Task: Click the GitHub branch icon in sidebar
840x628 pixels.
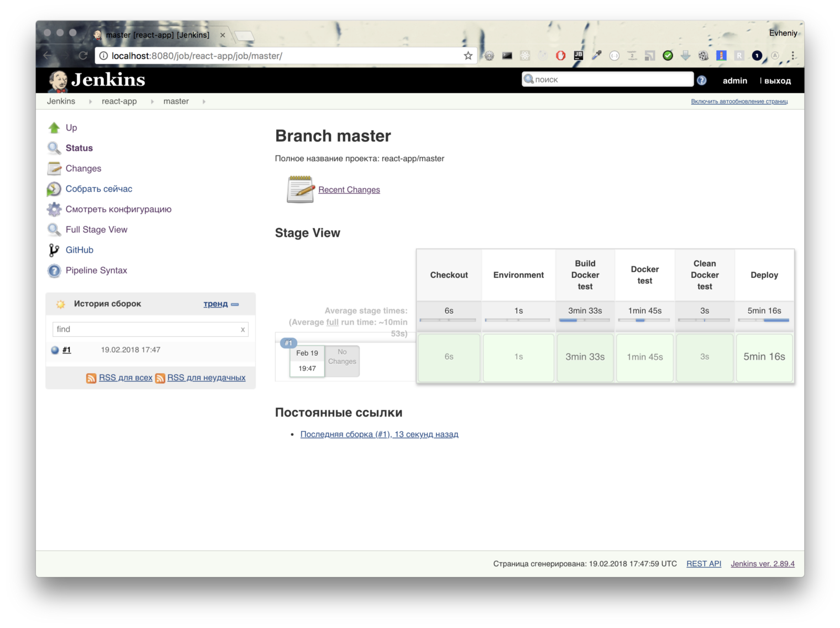Action: point(54,250)
